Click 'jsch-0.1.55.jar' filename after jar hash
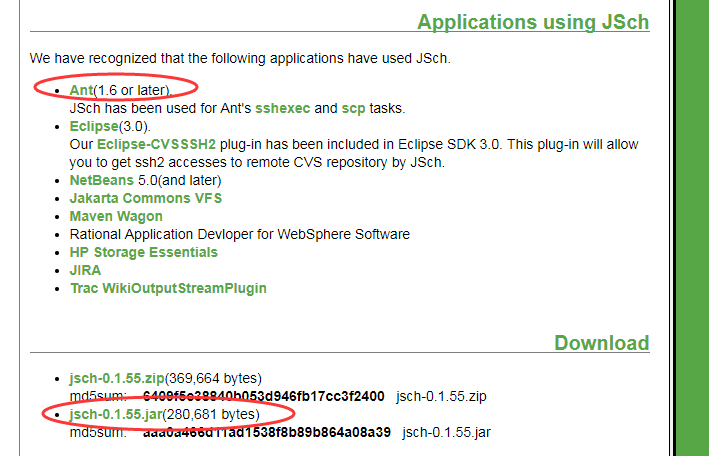This screenshot has height=456, width=709. click(x=446, y=432)
